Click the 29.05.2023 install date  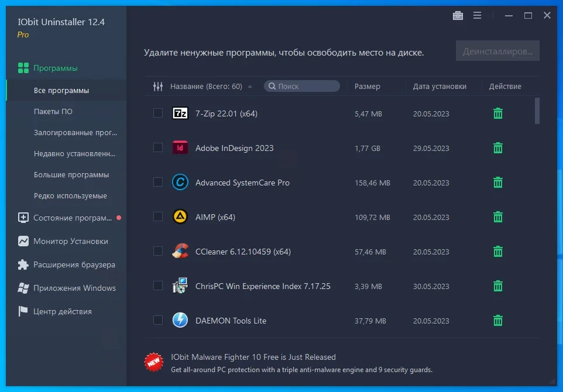click(x=431, y=148)
